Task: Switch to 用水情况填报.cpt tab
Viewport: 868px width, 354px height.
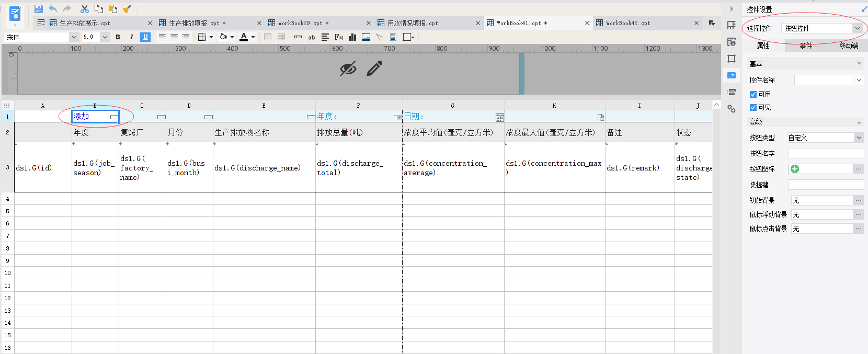Action: click(413, 23)
